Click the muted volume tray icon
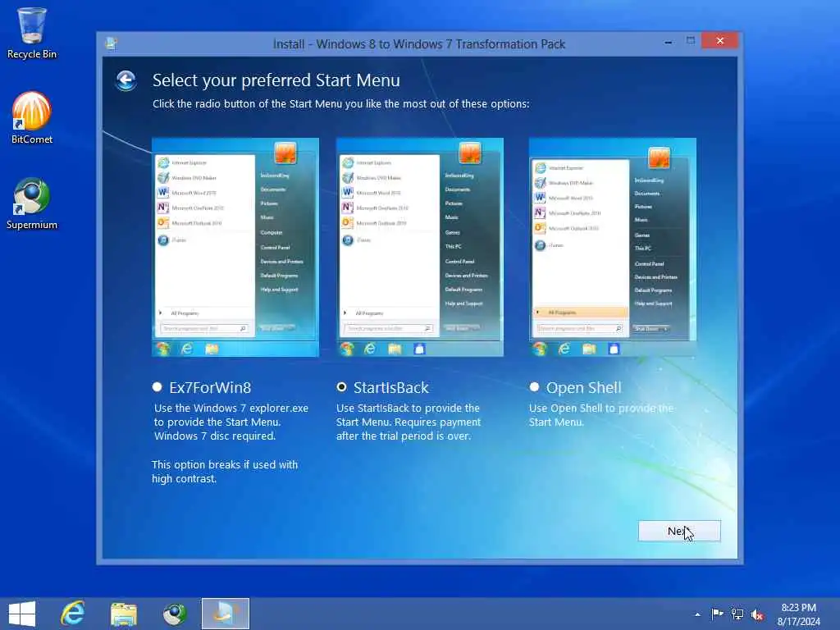The height and width of the screenshot is (630, 840). pyautogui.click(x=757, y=614)
